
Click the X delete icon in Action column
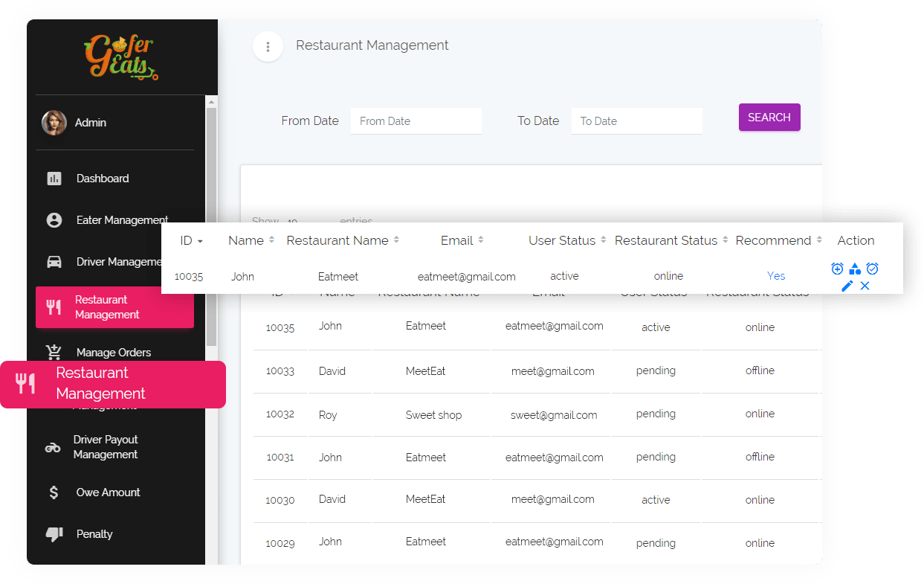(865, 286)
